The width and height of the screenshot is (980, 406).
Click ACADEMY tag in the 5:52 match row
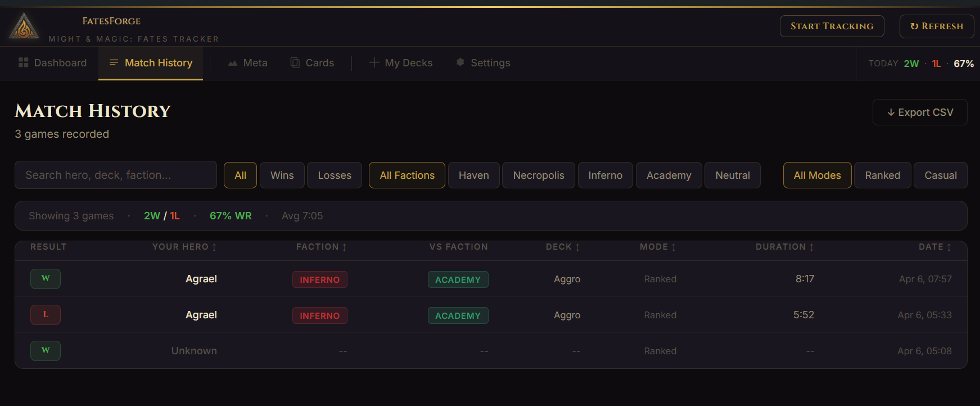[x=458, y=315]
